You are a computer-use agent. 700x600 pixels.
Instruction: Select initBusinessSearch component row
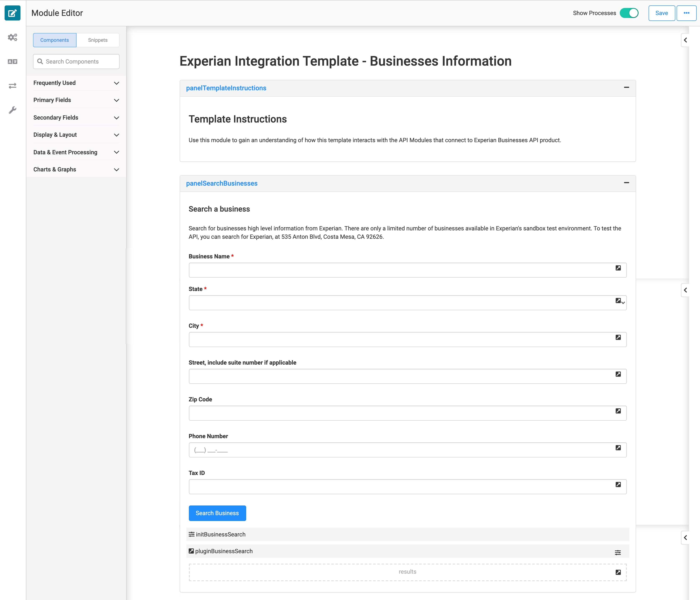[x=408, y=534]
